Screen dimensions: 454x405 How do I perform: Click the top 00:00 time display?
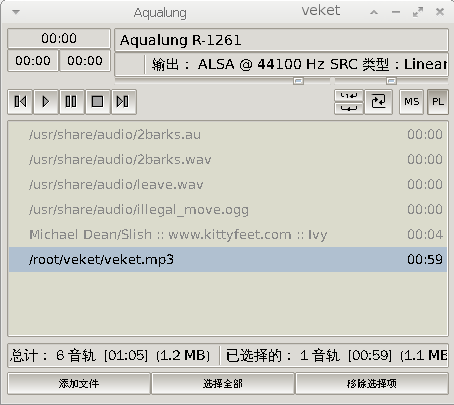click(59, 38)
